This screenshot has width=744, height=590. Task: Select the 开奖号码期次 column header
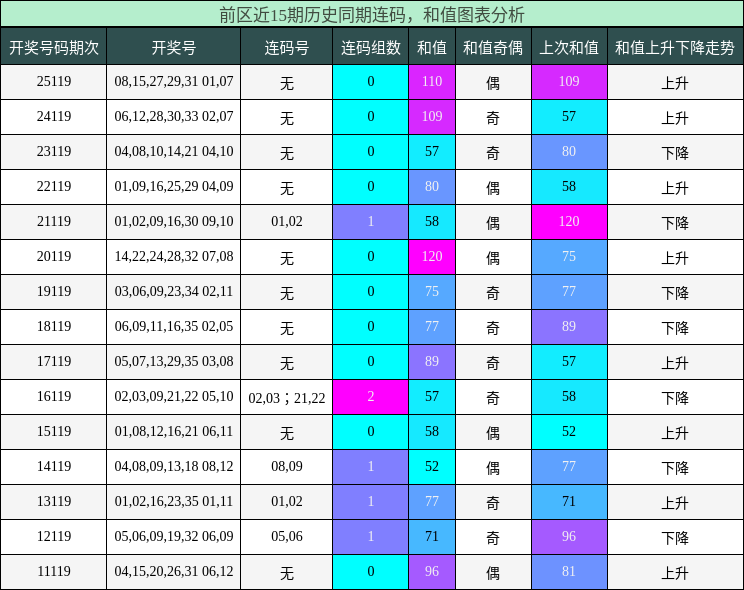[x=54, y=47]
